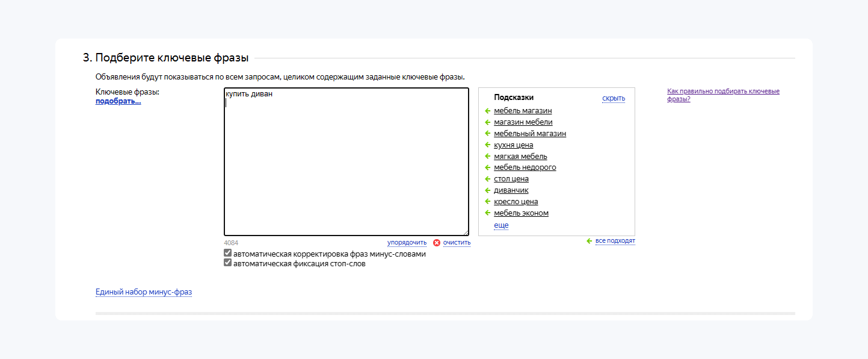Click the "Подсказки" panel heading
The image size is (868, 359).
click(514, 97)
